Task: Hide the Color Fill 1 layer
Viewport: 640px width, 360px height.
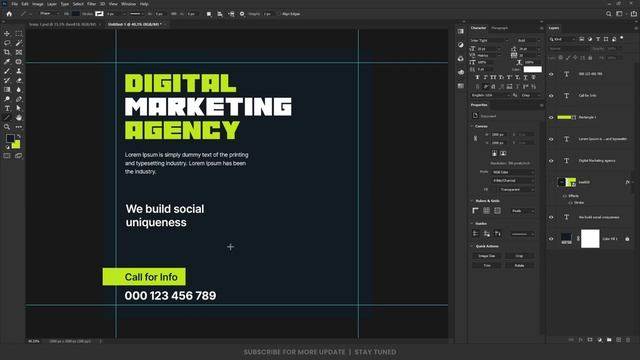Action: (551, 239)
